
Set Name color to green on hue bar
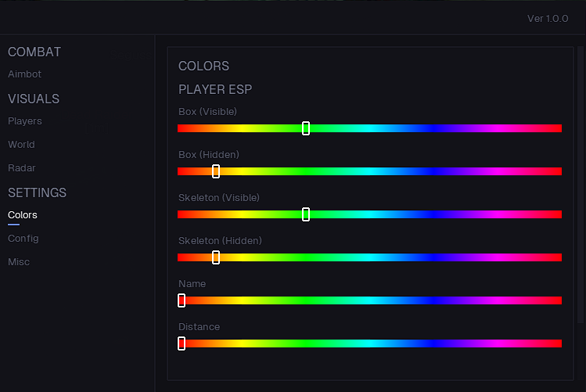click(x=306, y=300)
